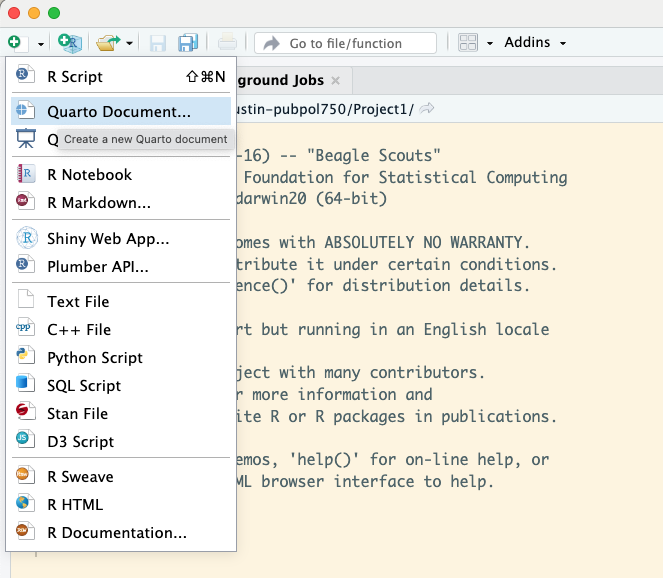Click the Plumber API file icon
This screenshot has width=663, height=578.
25,264
